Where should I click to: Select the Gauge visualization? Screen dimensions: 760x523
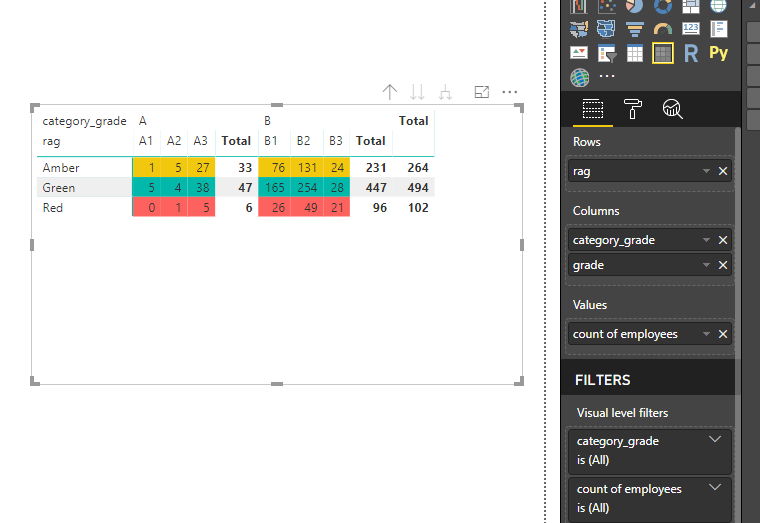pyautogui.click(x=663, y=29)
